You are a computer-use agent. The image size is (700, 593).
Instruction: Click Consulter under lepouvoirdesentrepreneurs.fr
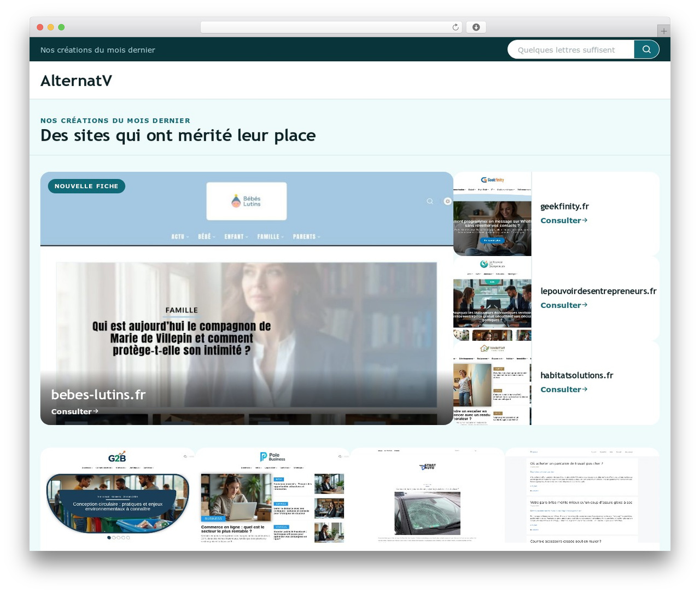point(564,305)
